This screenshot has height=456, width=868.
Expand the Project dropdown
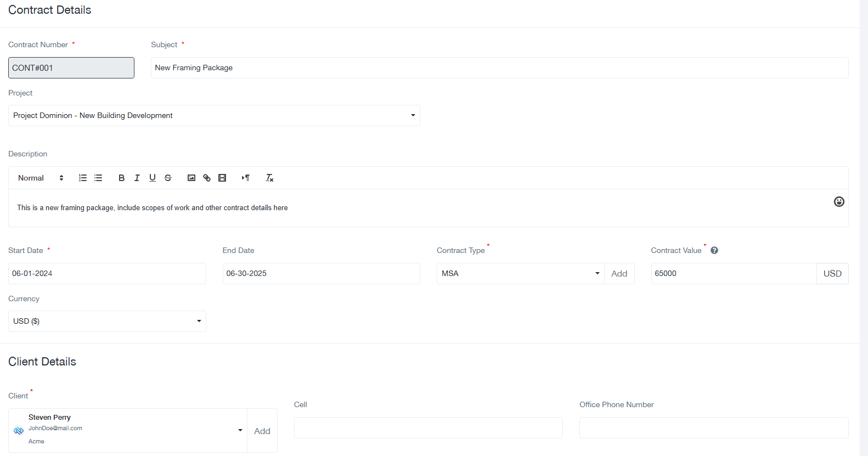(x=214, y=116)
